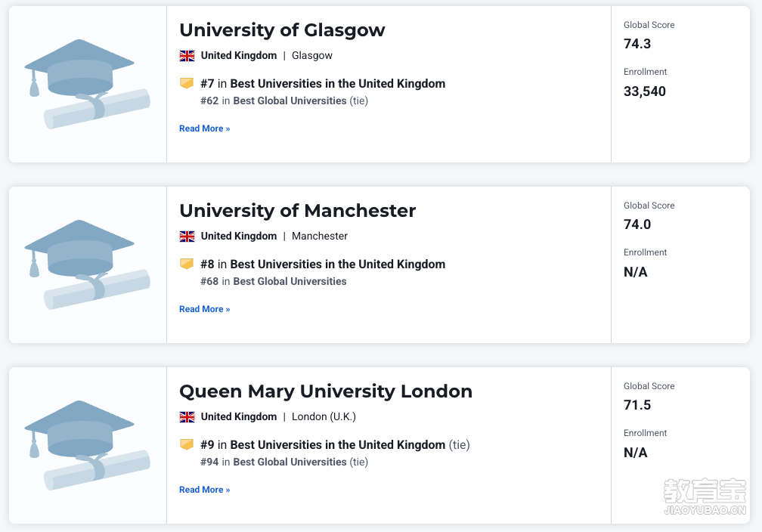Select Glasgow's #7 Best Universities in United Kingdom link
This screenshot has width=762, height=532.
323,84
